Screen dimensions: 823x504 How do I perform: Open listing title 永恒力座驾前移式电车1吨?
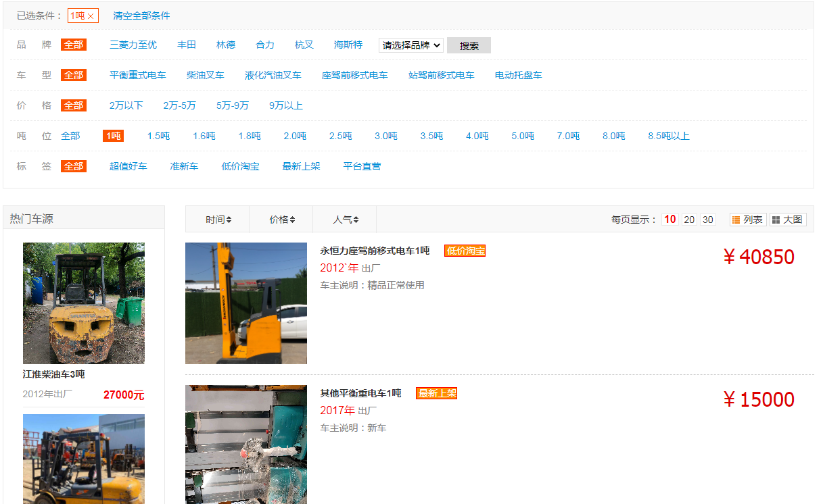(x=375, y=251)
